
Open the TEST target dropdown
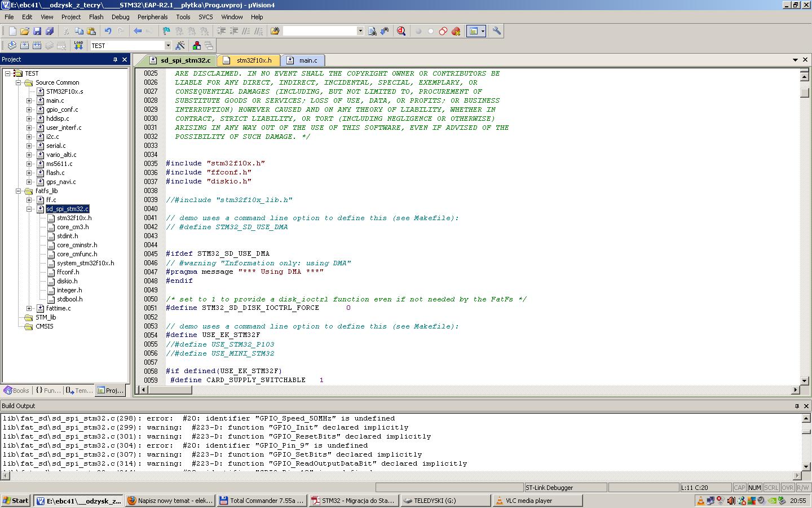point(167,45)
